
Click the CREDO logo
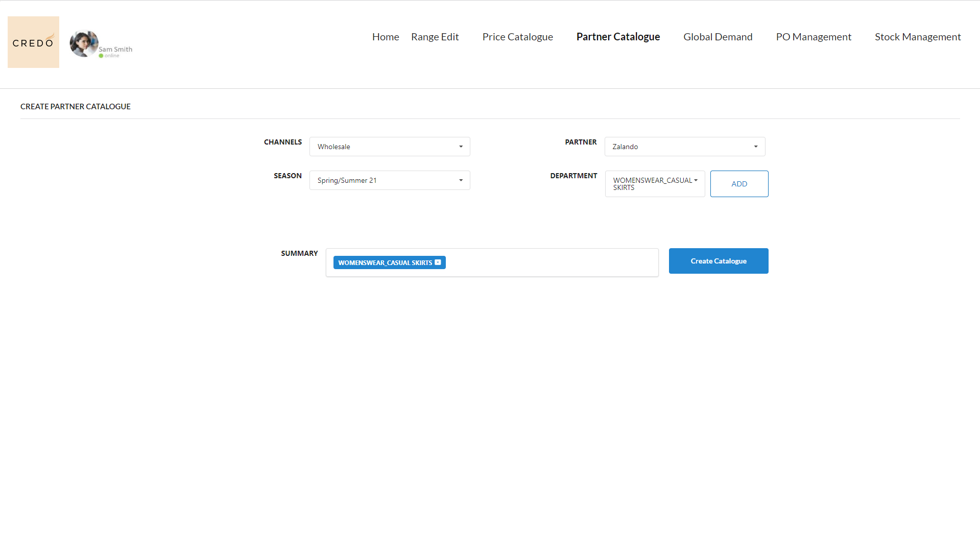click(x=33, y=42)
